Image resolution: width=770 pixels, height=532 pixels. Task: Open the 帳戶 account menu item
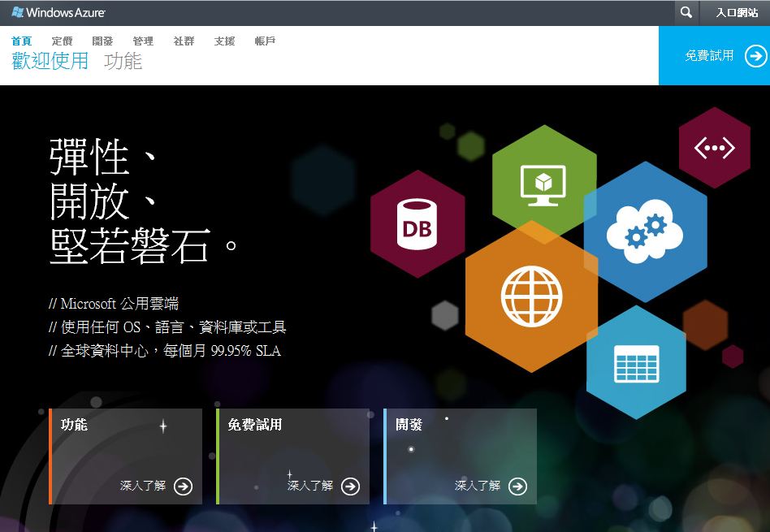point(265,41)
